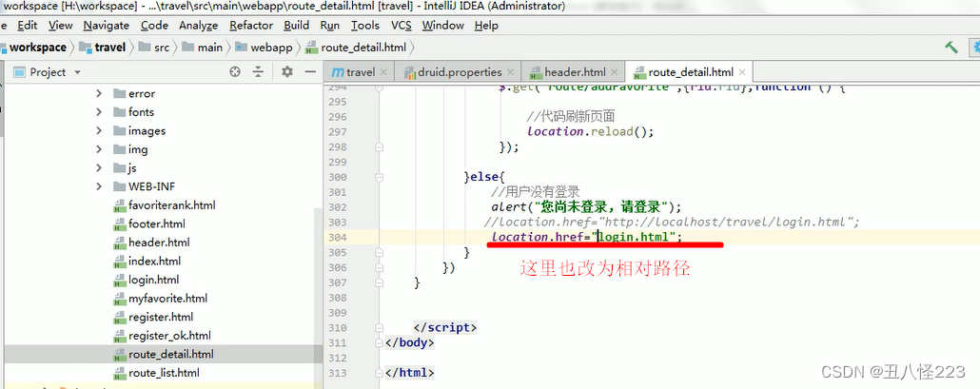The height and width of the screenshot is (389, 980).
Task: Expand the images folder
Action: click(99, 131)
